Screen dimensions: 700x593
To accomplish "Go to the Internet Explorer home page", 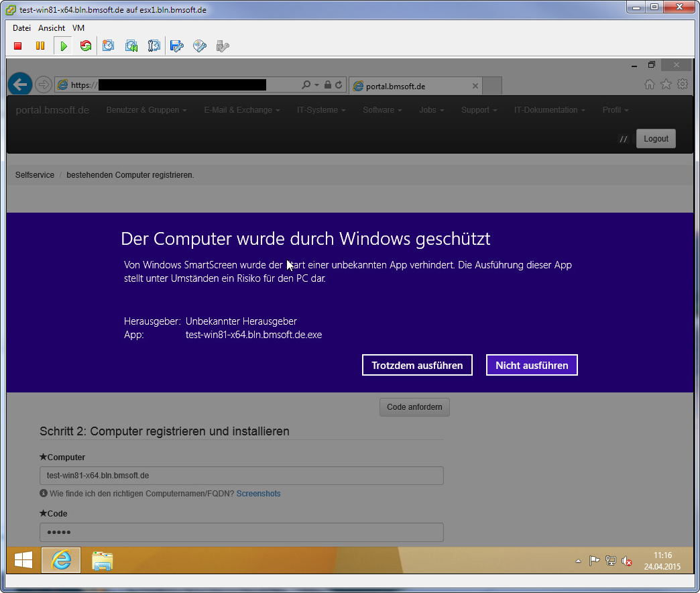I will click(650, 84).
